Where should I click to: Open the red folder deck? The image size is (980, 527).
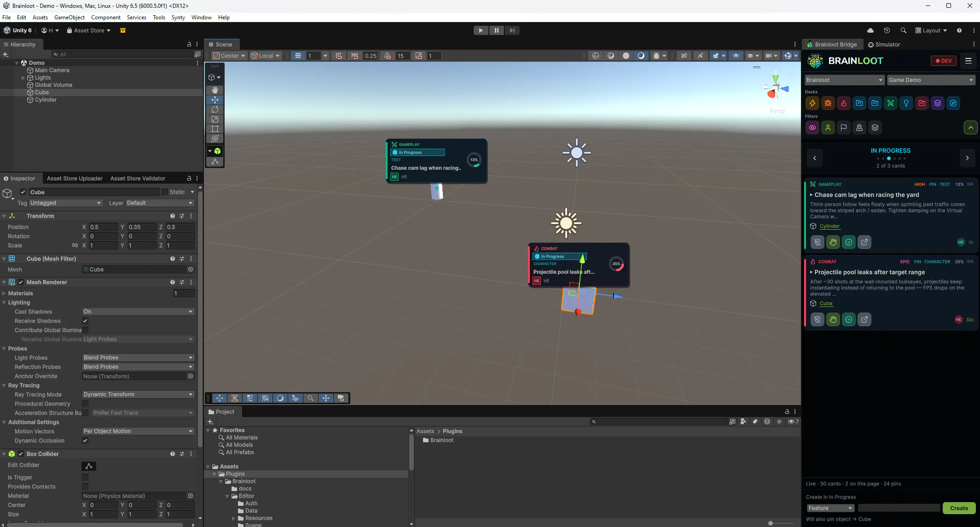tap(922, 103)
